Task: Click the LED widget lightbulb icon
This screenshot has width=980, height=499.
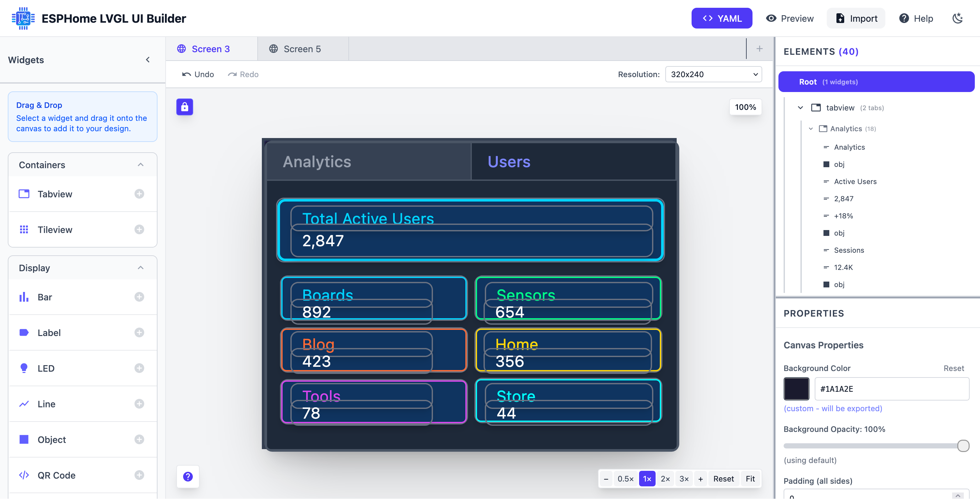Action: [x=24, y=368]
